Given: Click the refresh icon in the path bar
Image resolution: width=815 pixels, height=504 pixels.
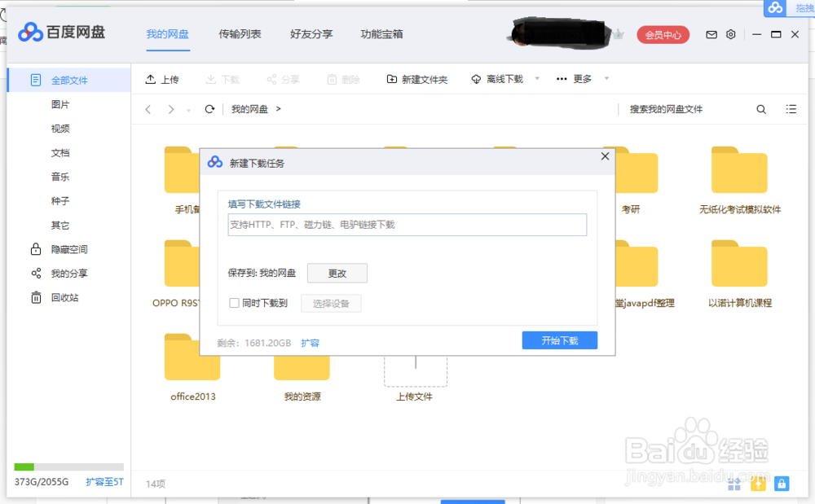Looking at the screenshot, I should 210,108.
